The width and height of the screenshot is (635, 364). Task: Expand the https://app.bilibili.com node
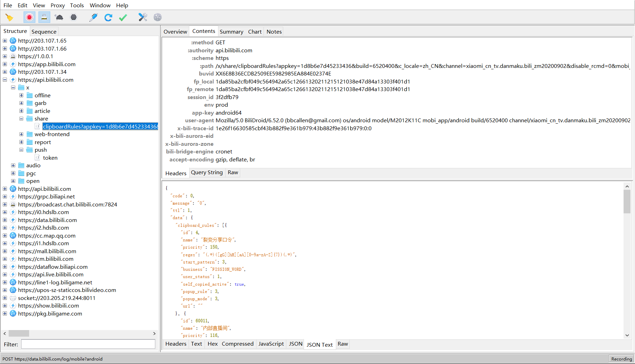(5, 64)
